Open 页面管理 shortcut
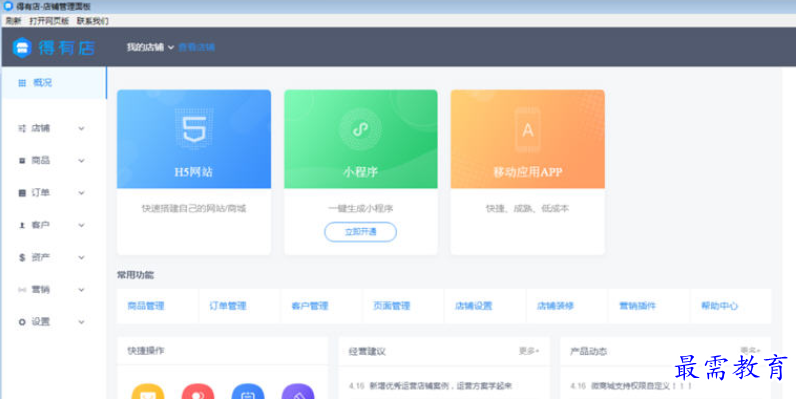Viewport: 796px width, 399px height. coord(391,306)
